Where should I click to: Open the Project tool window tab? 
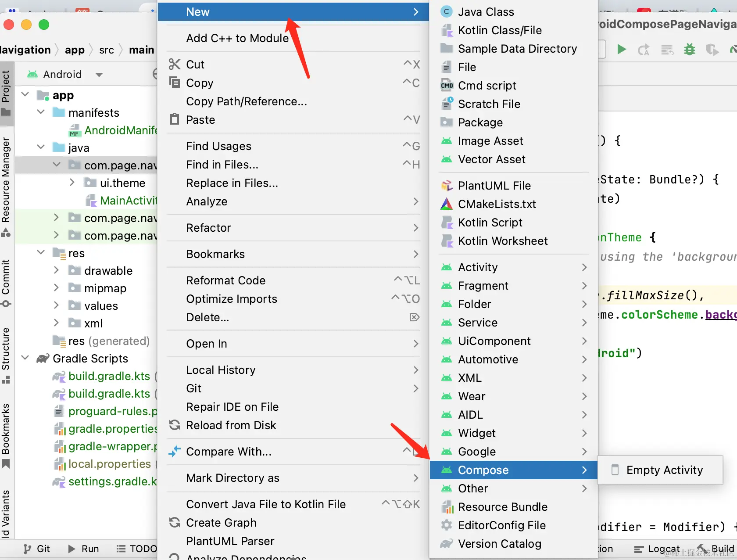coord(6,93)
